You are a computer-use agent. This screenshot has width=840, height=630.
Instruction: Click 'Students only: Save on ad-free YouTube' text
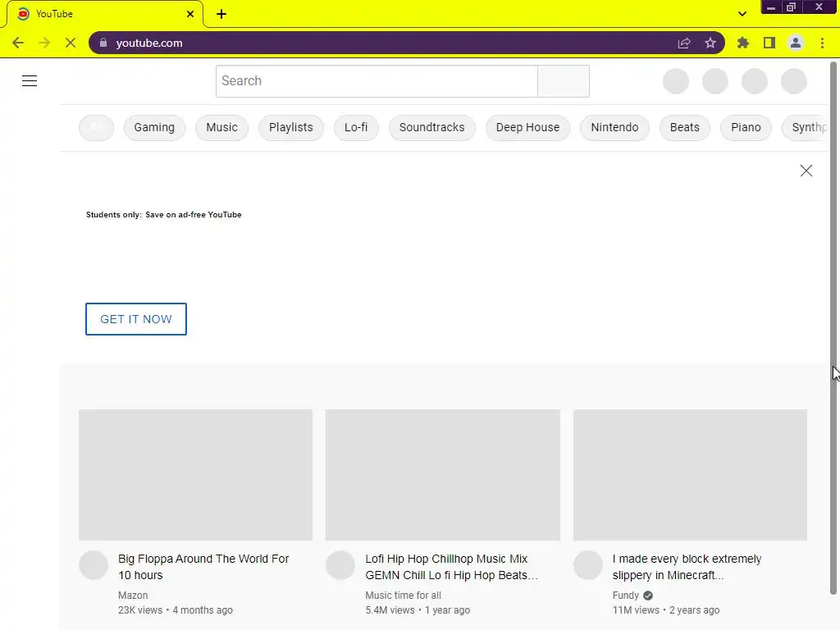click(x=164, y=215)
